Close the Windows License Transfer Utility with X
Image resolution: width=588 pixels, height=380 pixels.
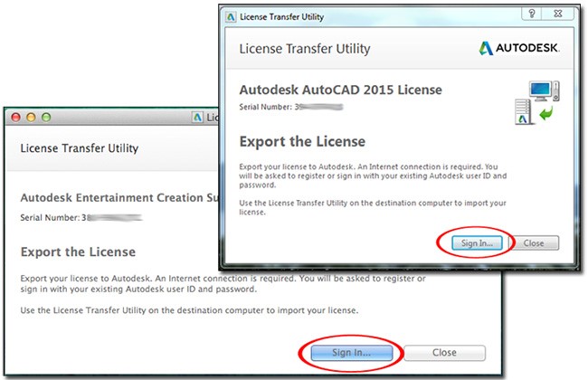point(558,14)
